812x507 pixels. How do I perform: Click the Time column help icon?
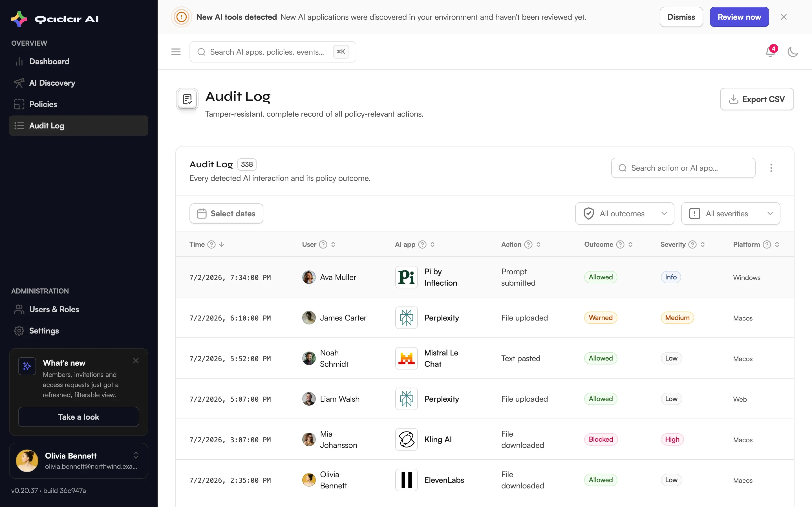(211, 244)
